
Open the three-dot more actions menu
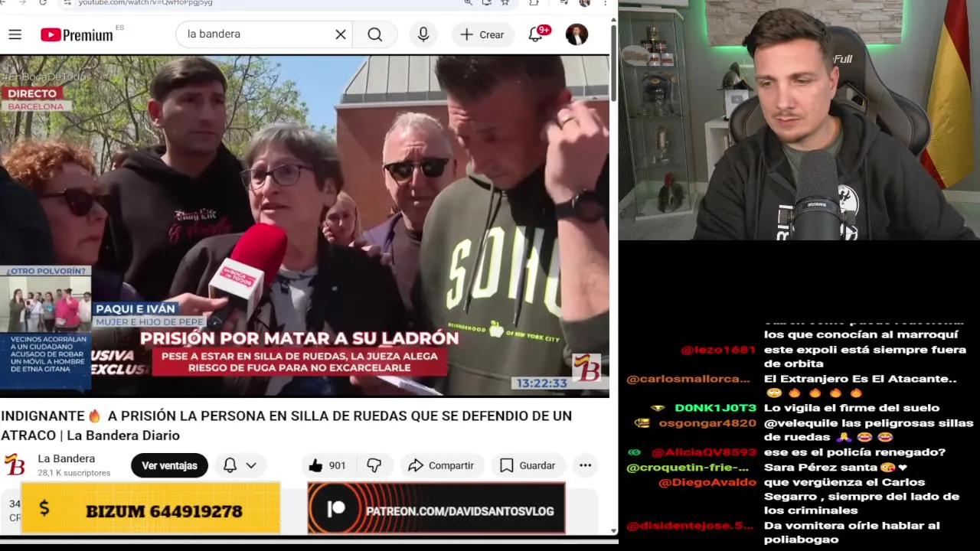click(x=585, y=465)
